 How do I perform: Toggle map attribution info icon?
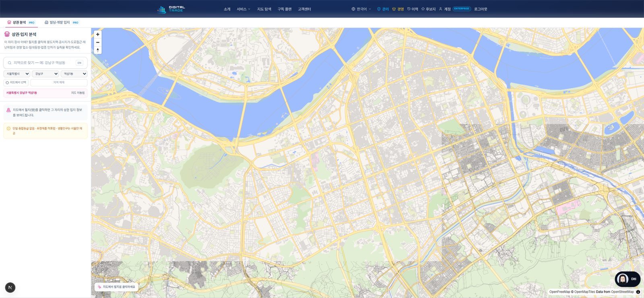tap(638, 292)
